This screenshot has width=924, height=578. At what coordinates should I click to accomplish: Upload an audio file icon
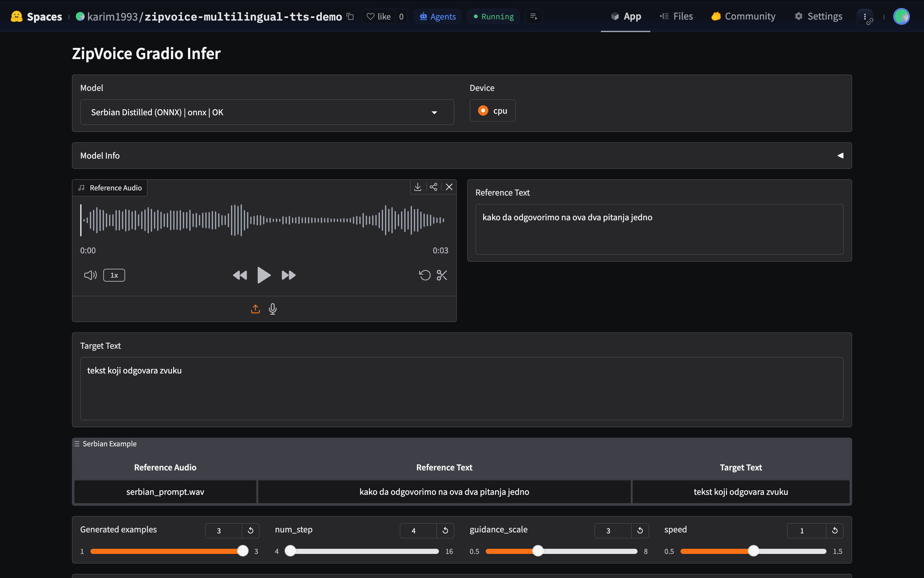(255, 309)
